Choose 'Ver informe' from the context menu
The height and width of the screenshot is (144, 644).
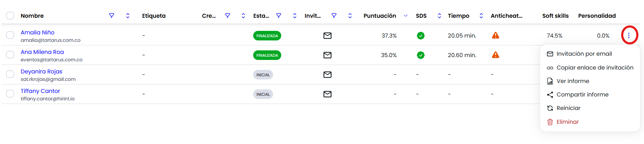(572, 81)
